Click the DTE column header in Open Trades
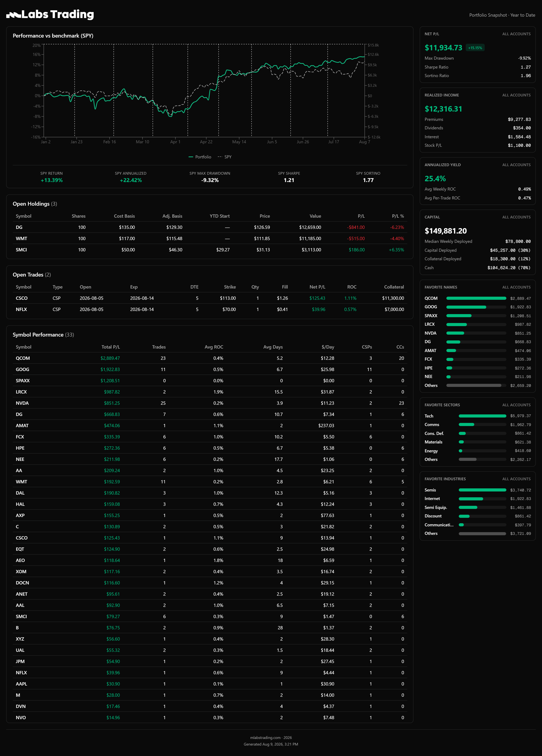Viewport: 542px width, 756px height. tap(194, 287)
